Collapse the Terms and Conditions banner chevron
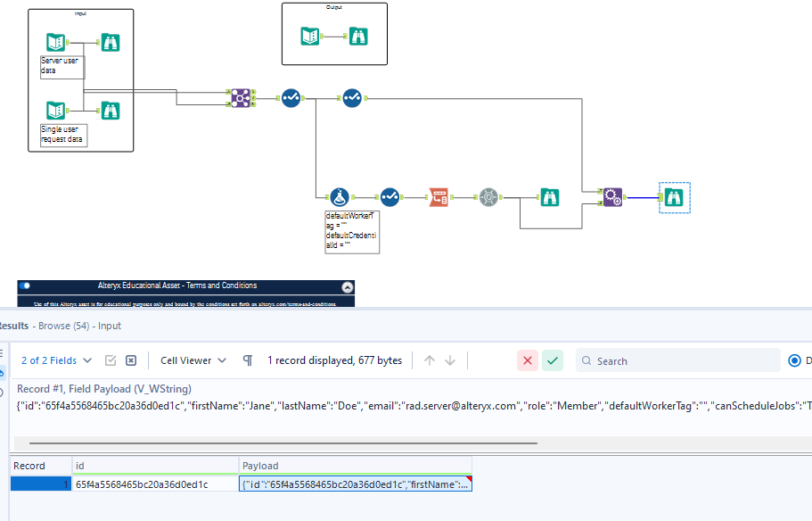 [x=347, y=286]
